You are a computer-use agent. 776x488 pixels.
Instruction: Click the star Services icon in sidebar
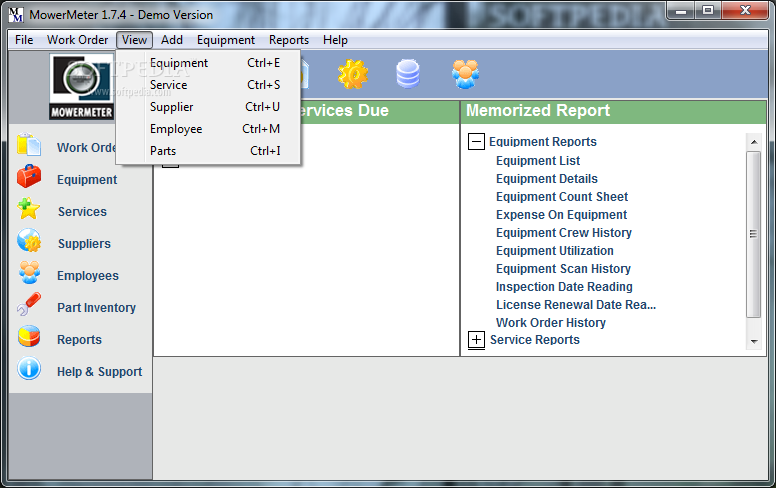pyautogui.click(x=29, y=208)
